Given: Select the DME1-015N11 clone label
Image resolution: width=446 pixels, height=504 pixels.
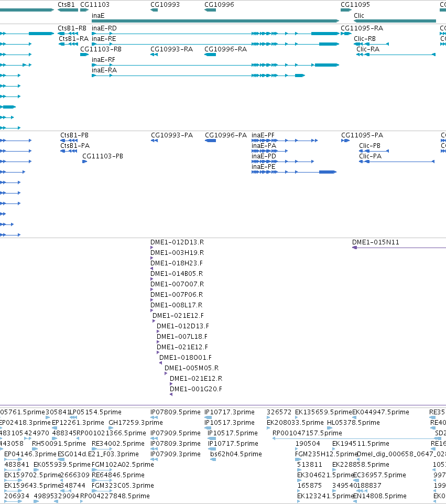Looking at the screenshot, I should tap(376, 242).
